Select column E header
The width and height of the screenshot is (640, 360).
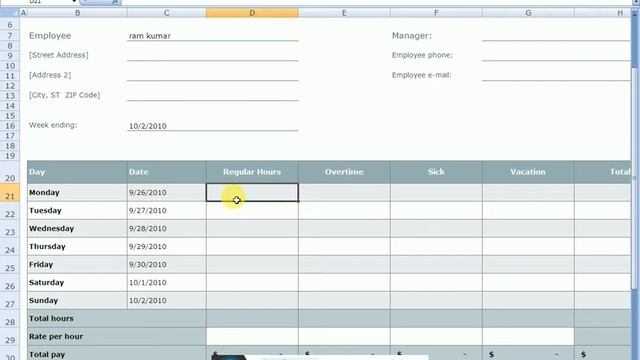344,13
